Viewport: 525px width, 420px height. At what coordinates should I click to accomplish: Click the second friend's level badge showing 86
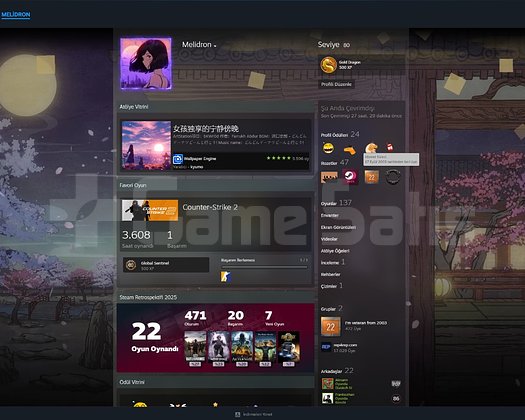(x=396, y=399)
